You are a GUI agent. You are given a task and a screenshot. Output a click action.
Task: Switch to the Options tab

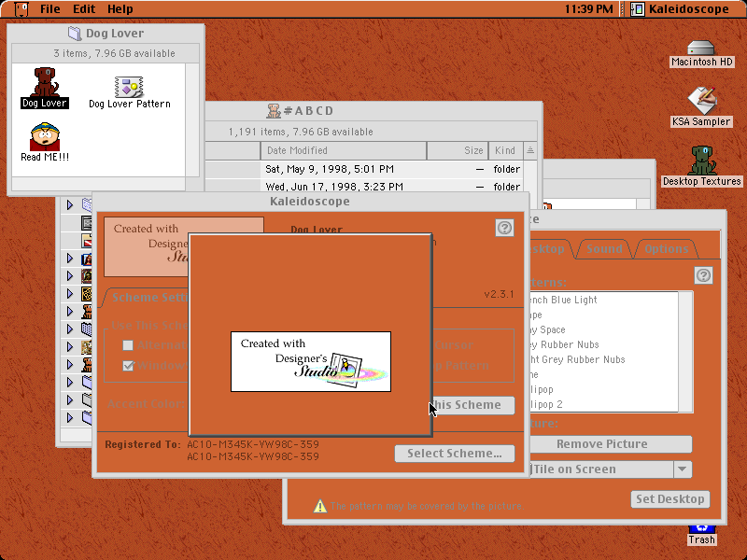[x=666, y=248]
